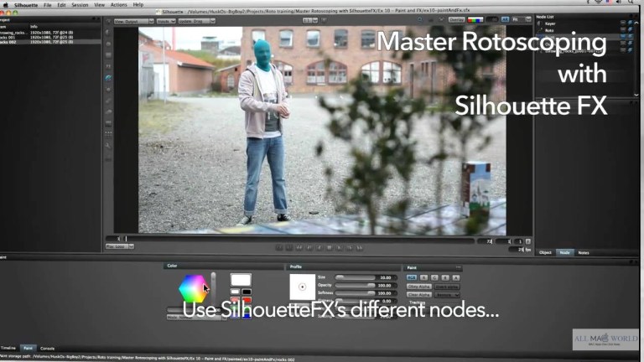Select the black color swatch
Screen dimensions: 644x362
tap(247, 292)
